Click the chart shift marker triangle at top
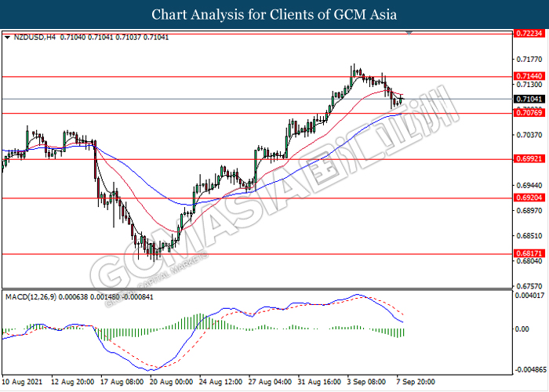549x392 pixels. (x=409, y=33)
